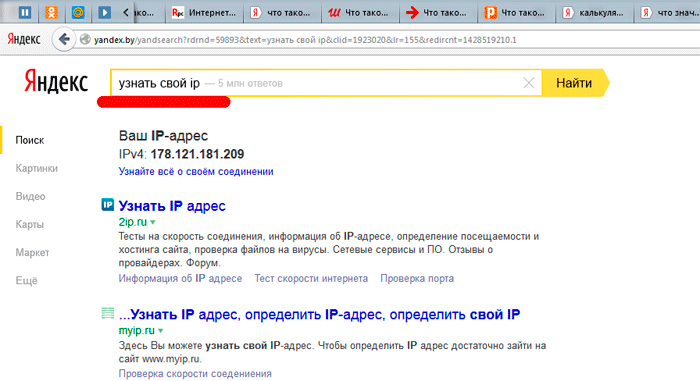Click the green myip.ru address

[137, 331]
